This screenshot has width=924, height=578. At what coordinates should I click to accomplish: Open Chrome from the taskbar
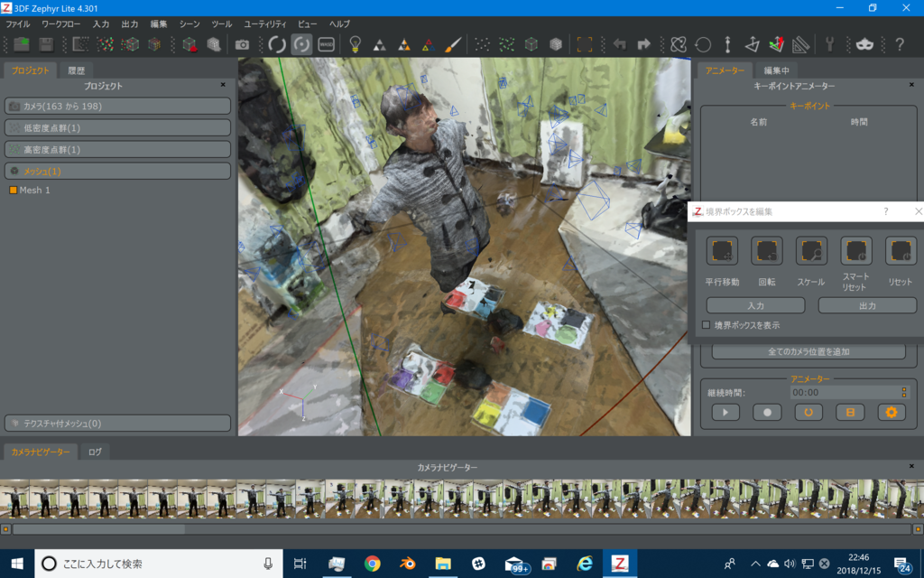pyautogui.click(x=372, y=564)
